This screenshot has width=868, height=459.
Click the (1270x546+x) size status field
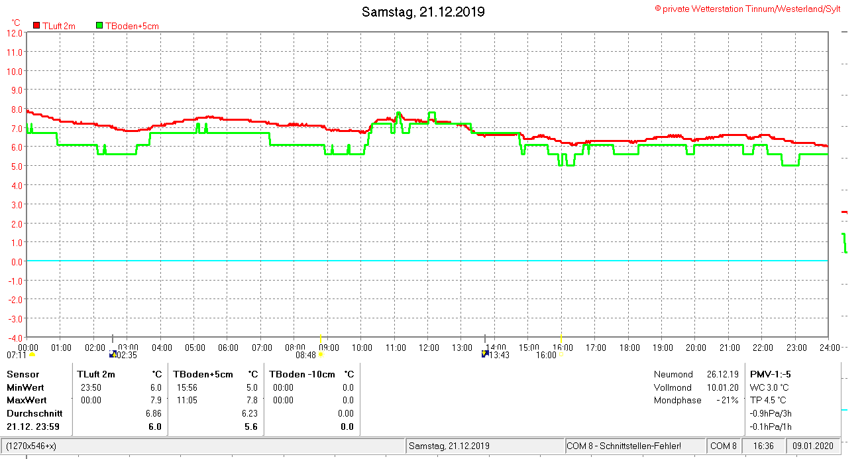pos(31,446)
